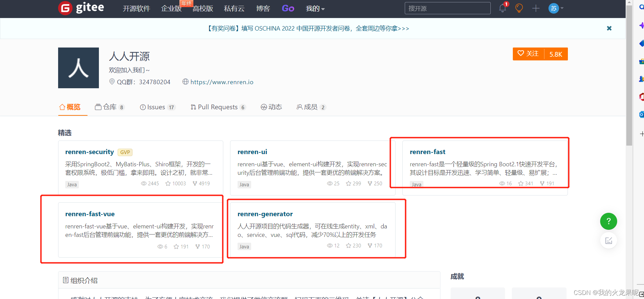The height and width of the screenshot is (299, 644).
Task: Click the Java tag on renren-ui
Action: click(x=244, y=184)
